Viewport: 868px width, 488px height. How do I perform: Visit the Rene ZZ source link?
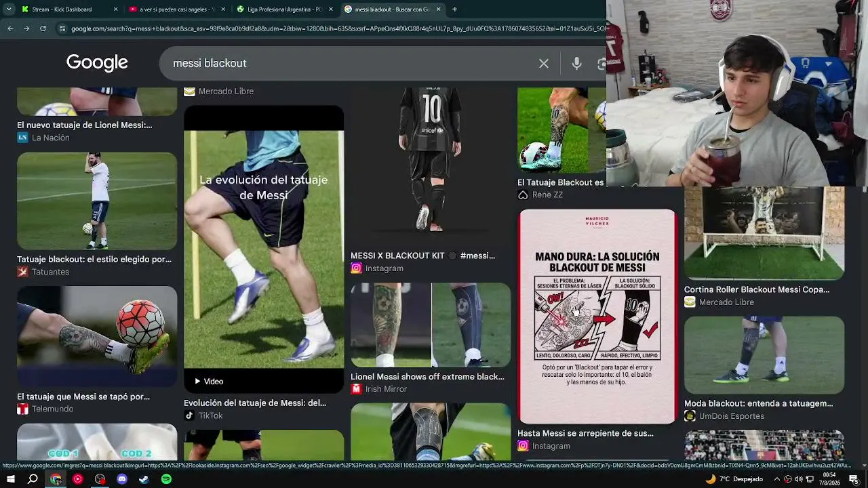point(540,195)
